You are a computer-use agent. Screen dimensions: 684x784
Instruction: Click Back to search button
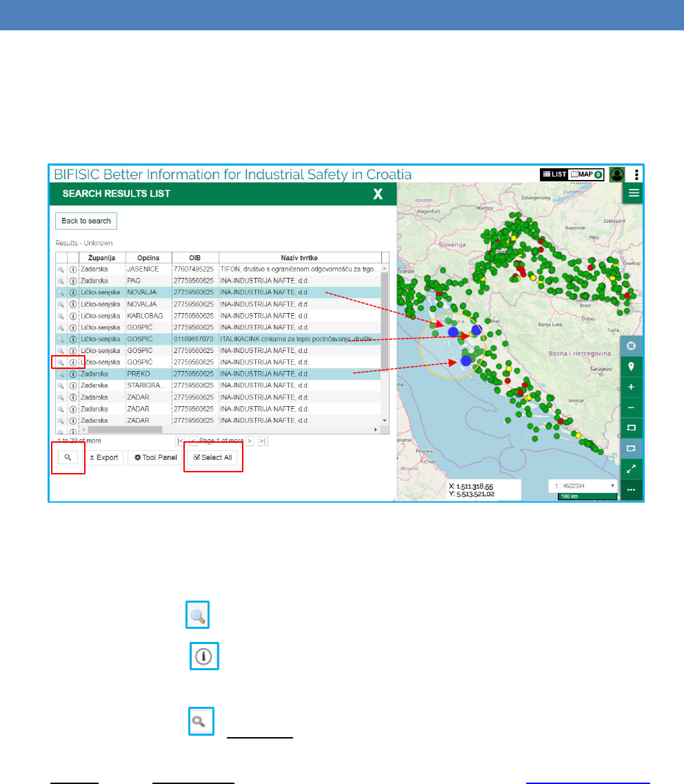[x=86, y=221]
